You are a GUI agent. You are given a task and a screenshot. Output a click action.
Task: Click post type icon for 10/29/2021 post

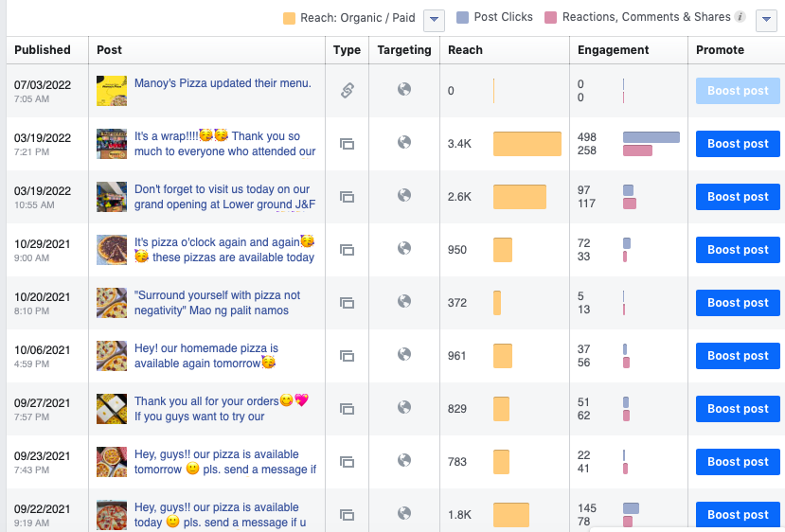pos(348,250)
